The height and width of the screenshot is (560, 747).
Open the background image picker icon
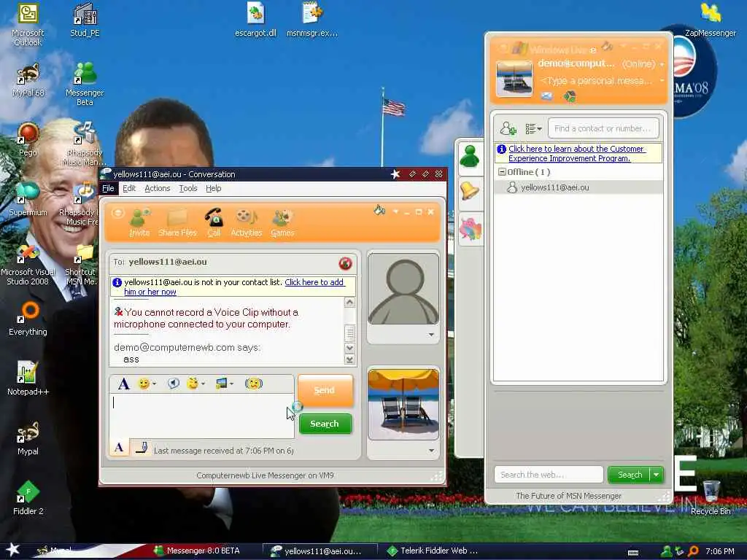[221, 384]
